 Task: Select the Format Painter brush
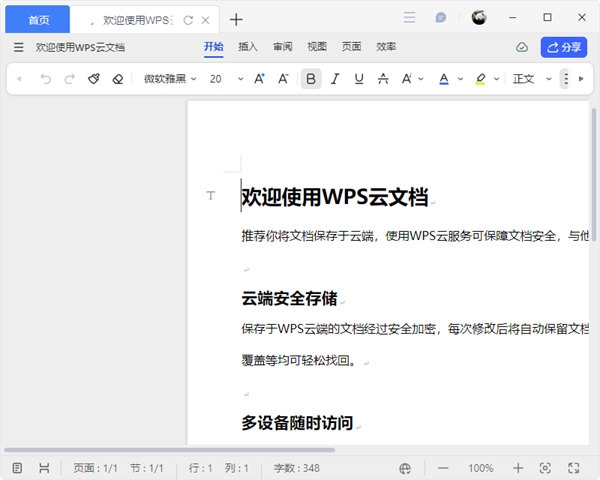(x=94, y=79)
